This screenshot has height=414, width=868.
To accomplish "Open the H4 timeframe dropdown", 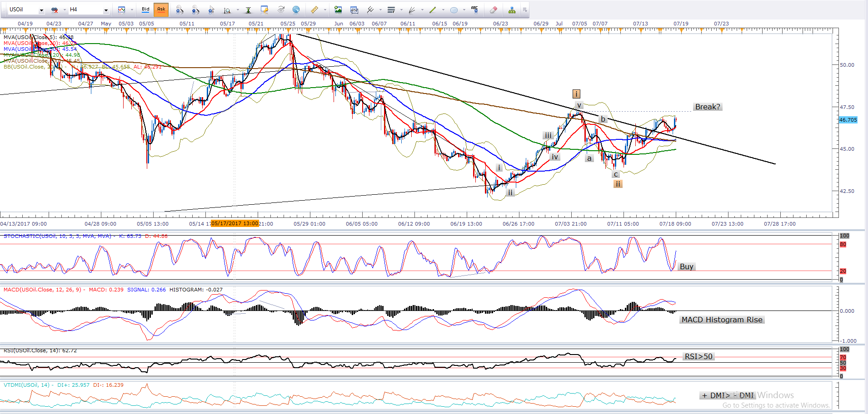I will click(106, 10).
